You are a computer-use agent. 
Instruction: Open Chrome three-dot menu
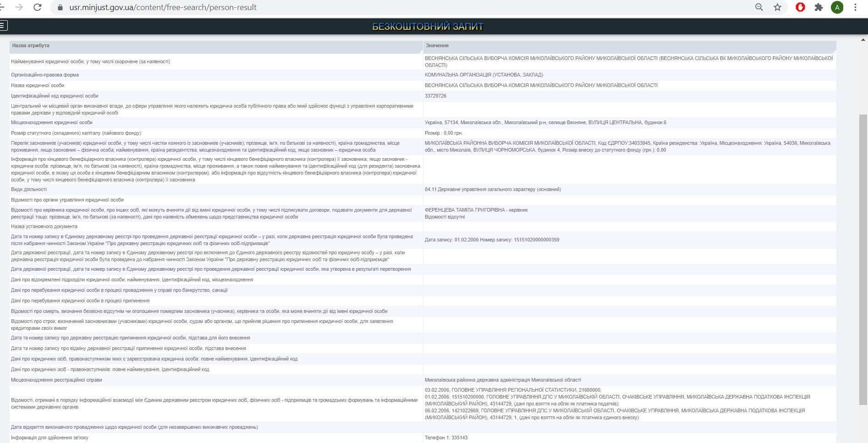[x=856, y=7]
